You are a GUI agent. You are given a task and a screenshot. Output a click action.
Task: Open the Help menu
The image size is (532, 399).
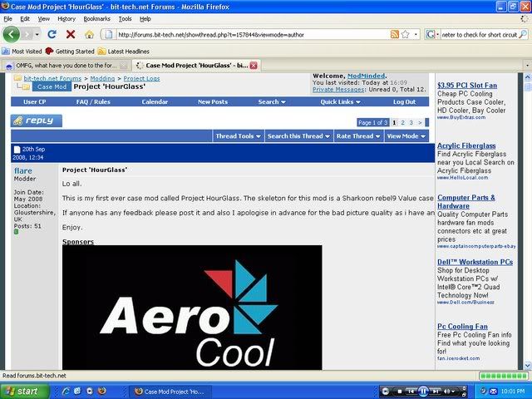(x=145, y=18)
